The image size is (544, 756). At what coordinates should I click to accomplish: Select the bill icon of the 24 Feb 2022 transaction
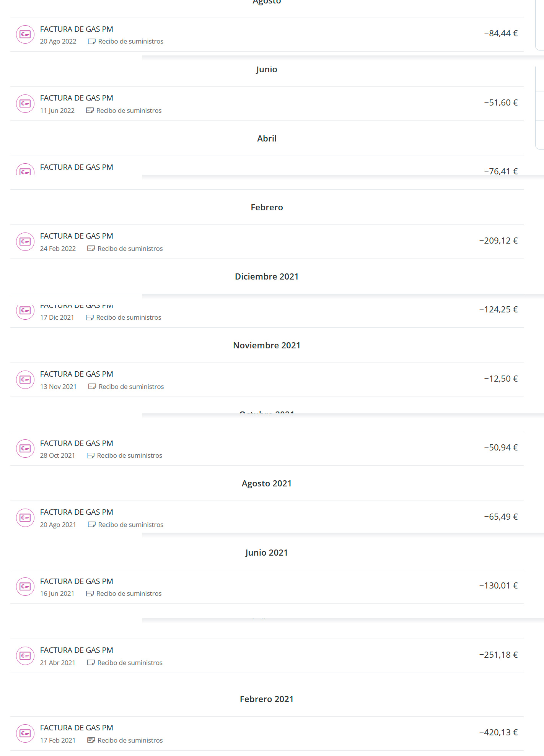(25, 242)
